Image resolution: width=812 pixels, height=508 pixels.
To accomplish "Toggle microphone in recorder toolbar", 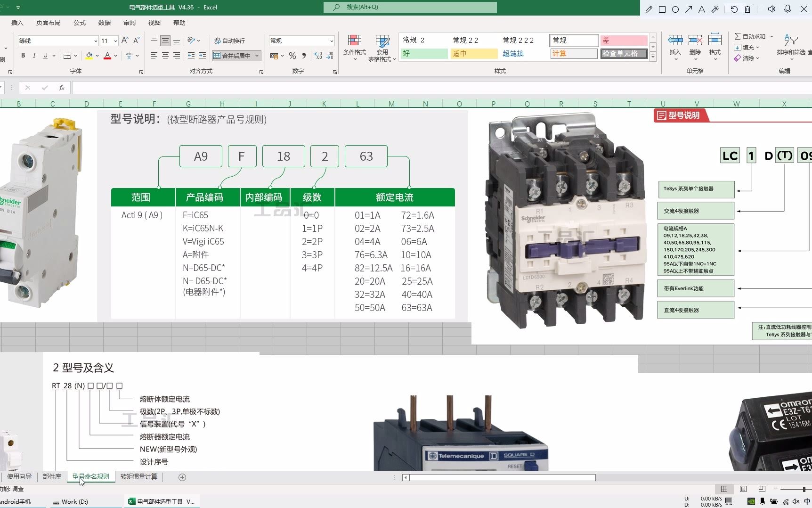I will (788, 9).
